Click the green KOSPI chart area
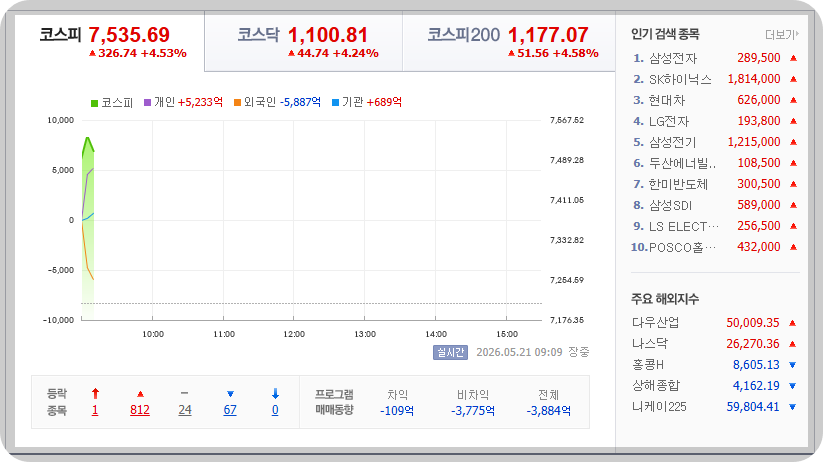This screenshot has width=823, height=462. coord(88,231)
